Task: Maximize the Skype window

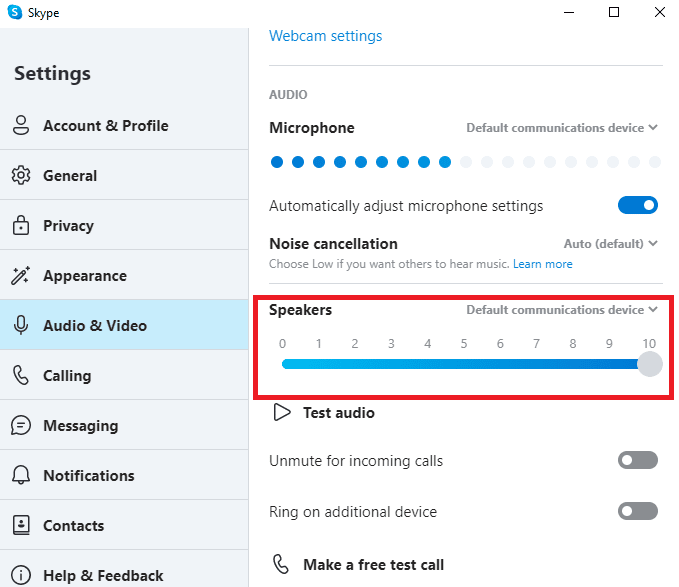Action: click(x=614, y=12)
